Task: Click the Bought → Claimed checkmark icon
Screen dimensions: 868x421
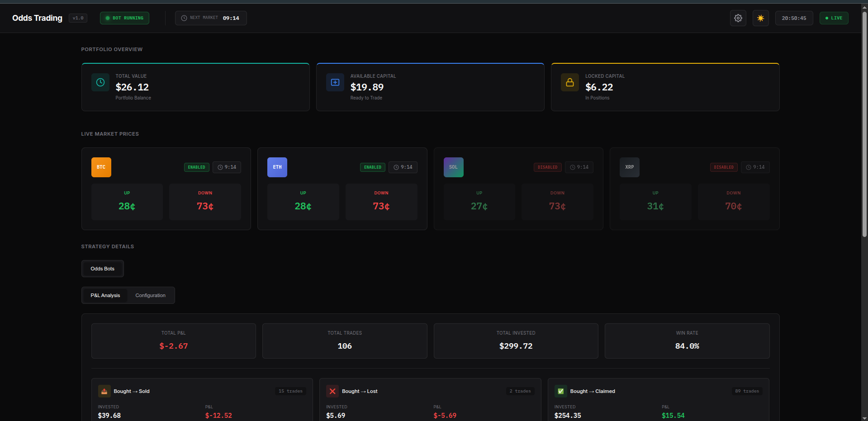Action: click(x=560, y=391)
